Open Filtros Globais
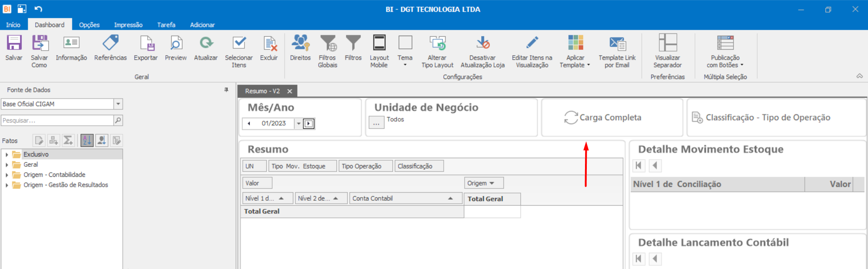This screenshot has width=868, height=269. [327, 51]
